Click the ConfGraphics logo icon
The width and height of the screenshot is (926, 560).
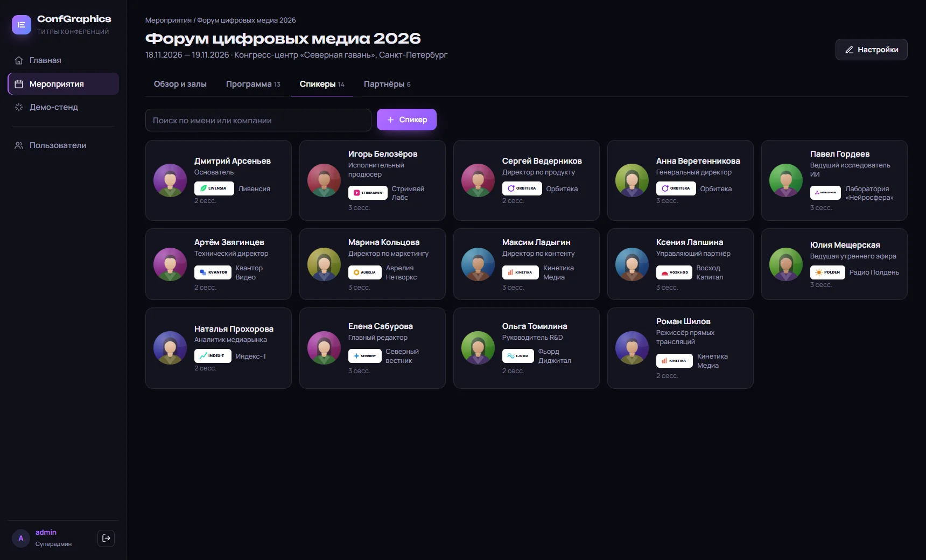(22, 25)
